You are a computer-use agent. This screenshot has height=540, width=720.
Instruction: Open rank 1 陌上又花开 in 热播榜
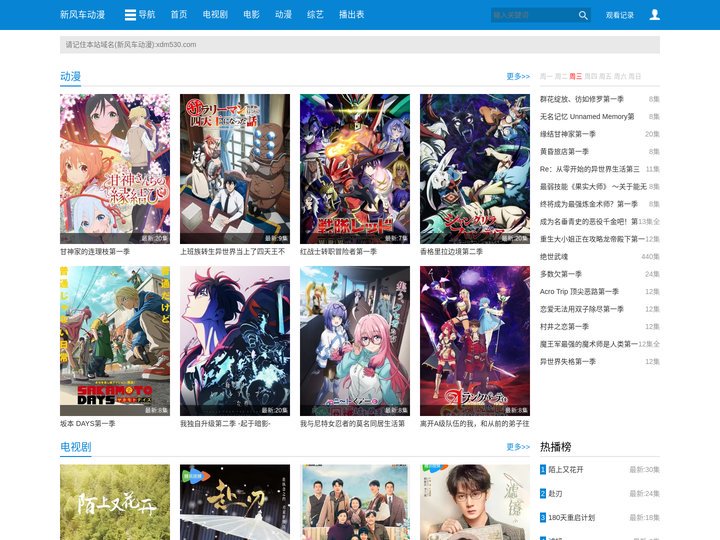point(566,469)
